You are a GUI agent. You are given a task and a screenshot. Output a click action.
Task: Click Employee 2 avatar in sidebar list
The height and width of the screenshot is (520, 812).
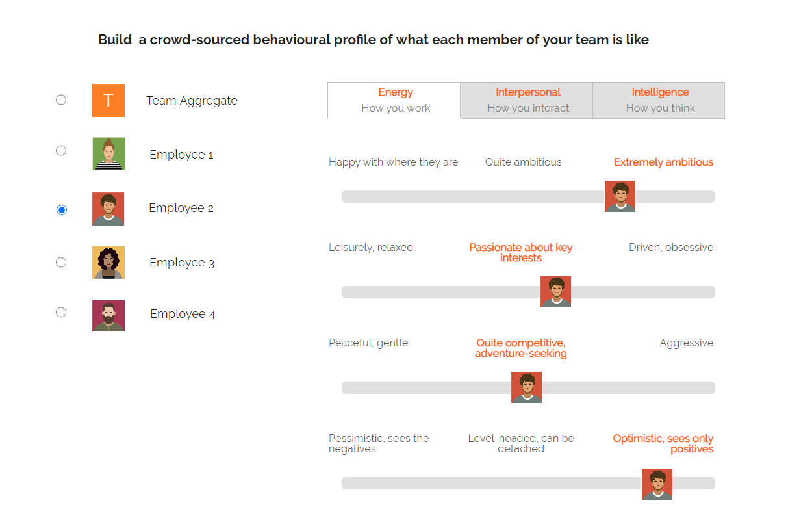click(108, 209)
